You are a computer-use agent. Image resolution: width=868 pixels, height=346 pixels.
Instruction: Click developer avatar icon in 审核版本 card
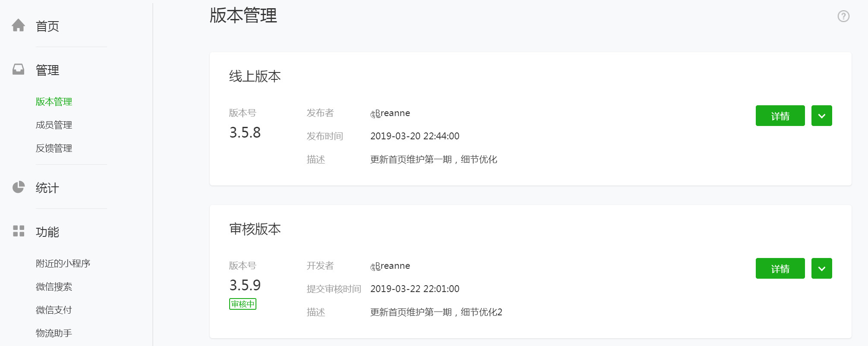(375, 267)
